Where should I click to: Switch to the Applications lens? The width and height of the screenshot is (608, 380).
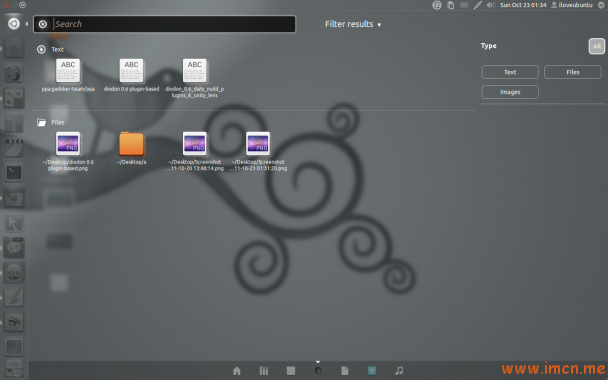(x=264, y=371)
